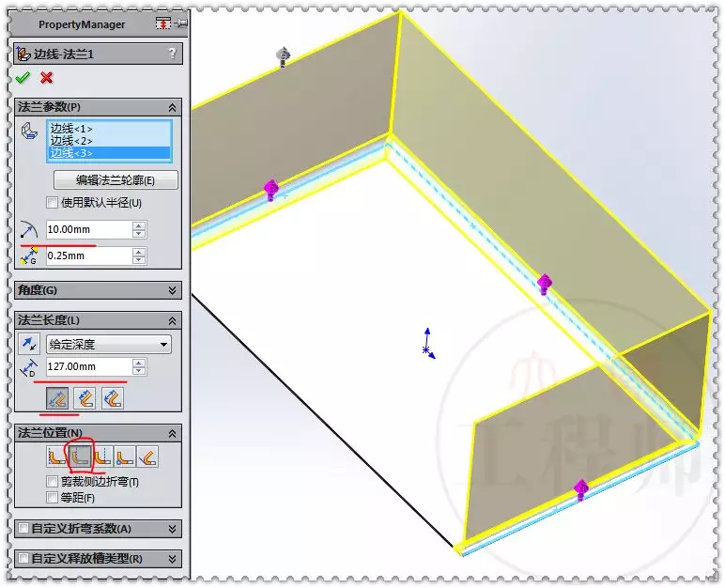
Task: Select Material Outside flange position
Action: pyautogui.click(x=81, y=456)
